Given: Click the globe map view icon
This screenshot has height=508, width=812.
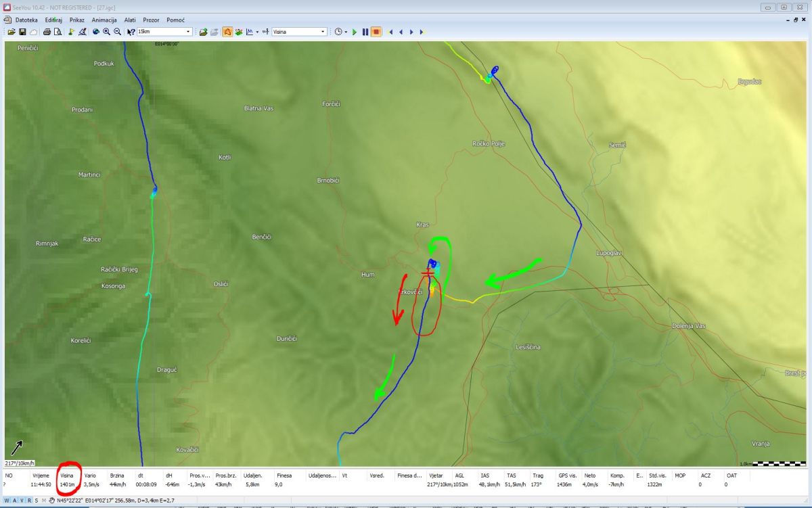Looking at the screenshot, I should pyautogui.click(x=95, y=32).
